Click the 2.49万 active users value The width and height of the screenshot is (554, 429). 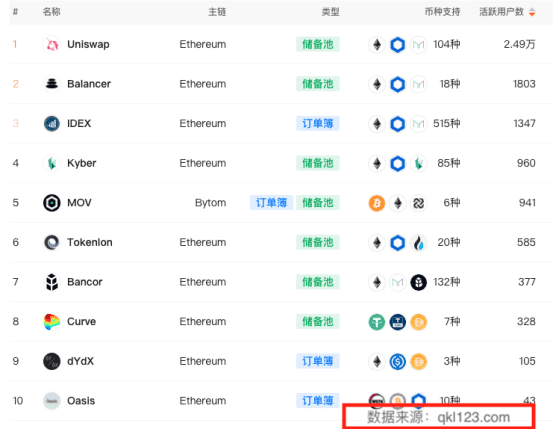click(519, 45)
